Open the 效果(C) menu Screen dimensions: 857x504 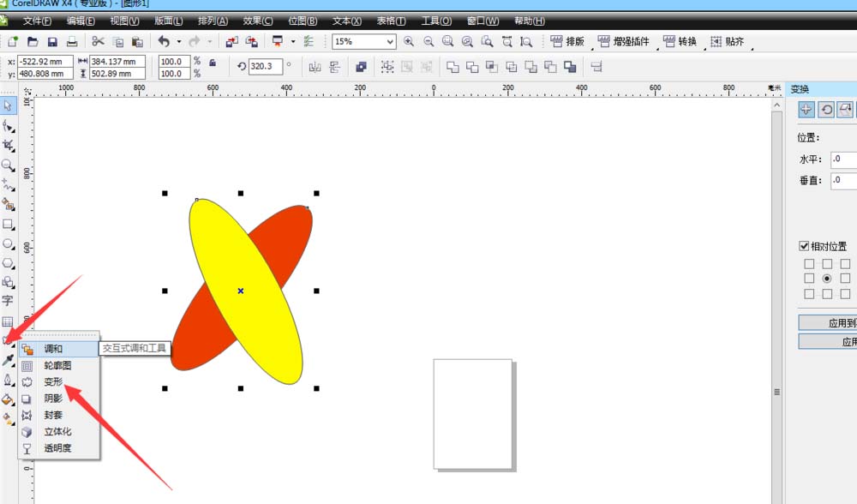[258, 21]
